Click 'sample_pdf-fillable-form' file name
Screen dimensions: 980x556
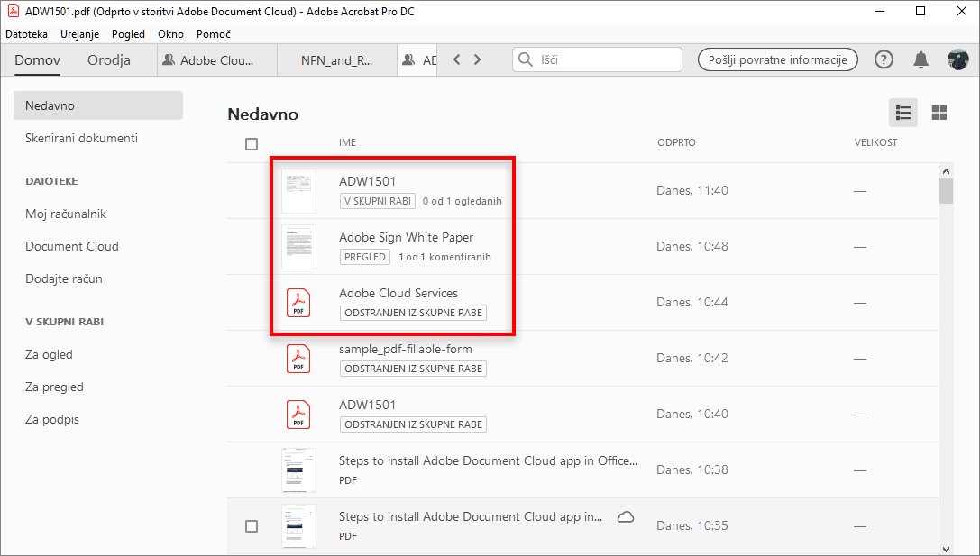[x=406, y=350]
